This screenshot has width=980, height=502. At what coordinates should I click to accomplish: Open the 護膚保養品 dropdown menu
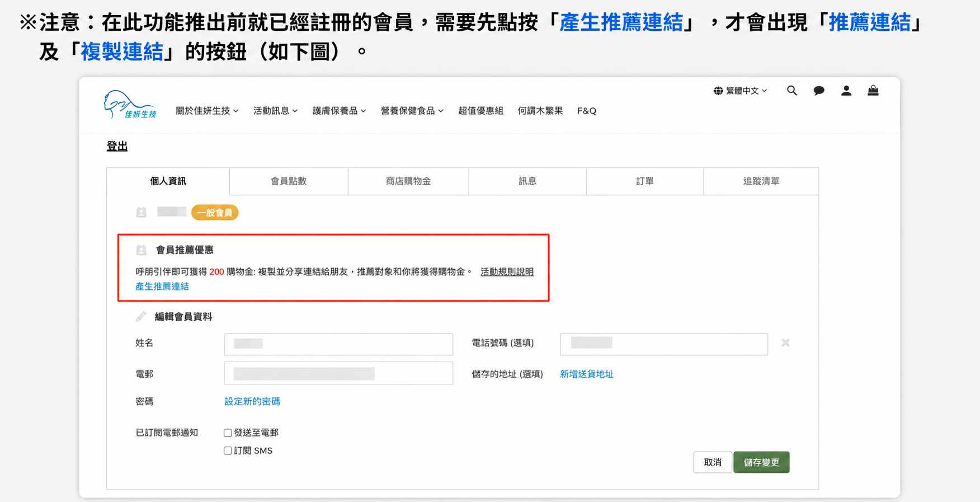[x=339, y=111]
